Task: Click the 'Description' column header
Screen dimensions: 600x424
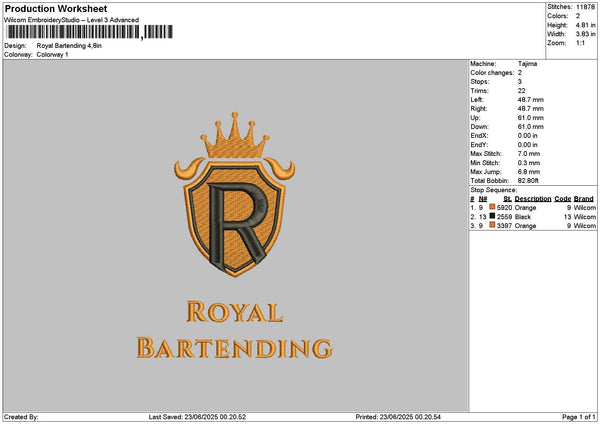Action: coord(533,199)
